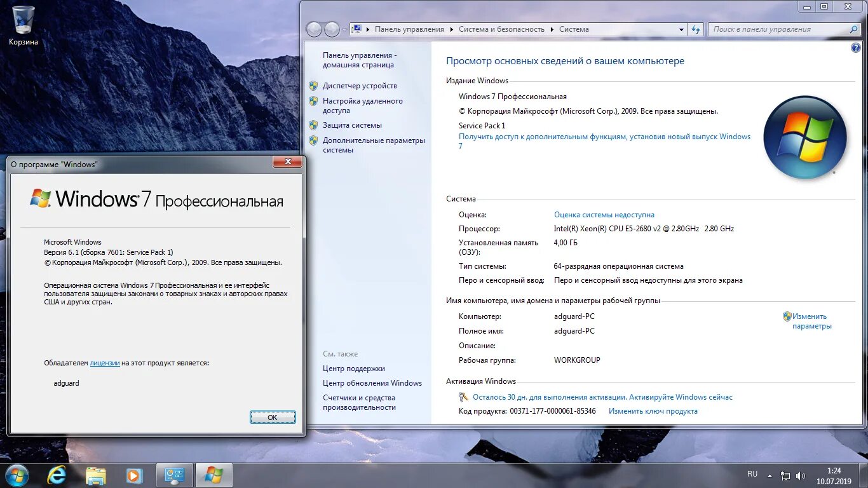
Task: Switch to Control Panel taskbar button
Action: (174, 475)
